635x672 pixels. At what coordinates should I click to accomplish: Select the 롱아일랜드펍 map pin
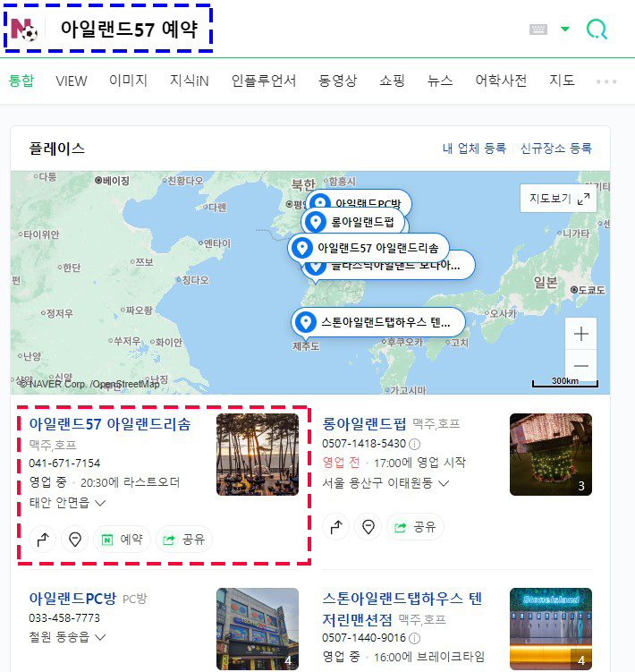(353, 222)
